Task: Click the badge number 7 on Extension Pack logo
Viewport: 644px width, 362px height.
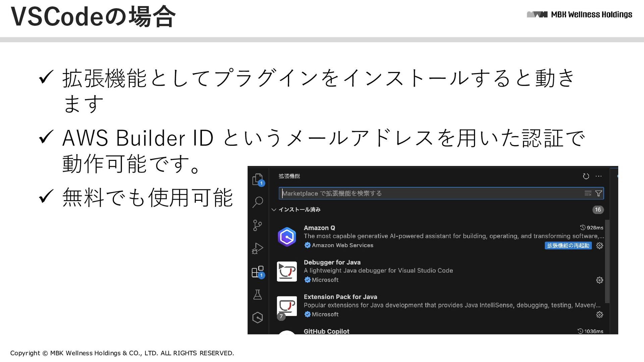Action: pyautogui.click(x=281, y=316)
